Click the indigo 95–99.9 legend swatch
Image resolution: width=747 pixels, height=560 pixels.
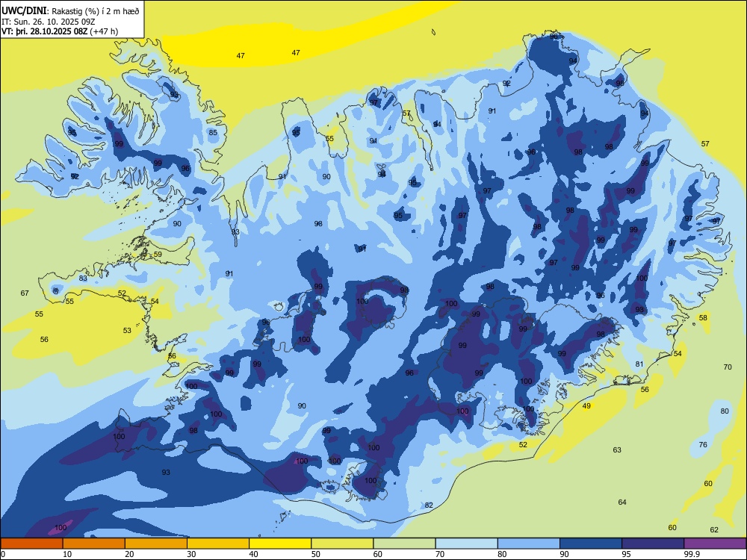coord(653,544)
